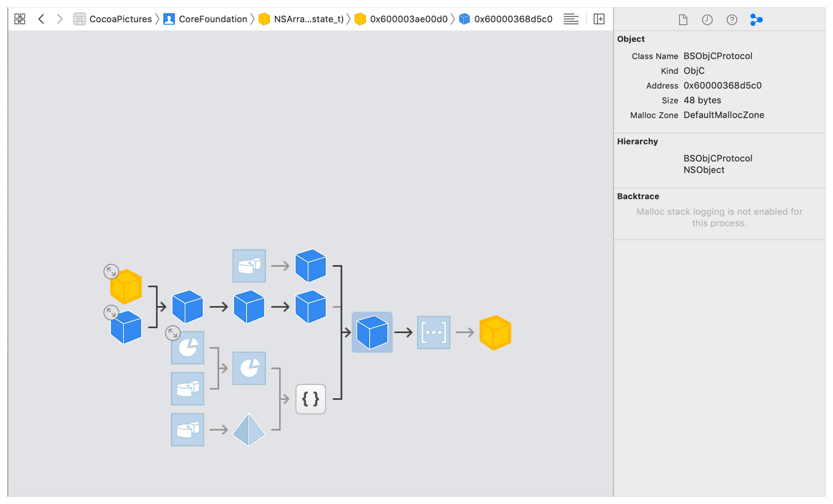This screenshot has height=504, width=833.
Task: Select the rightmost yellow cube node
Action: [495, 333]
